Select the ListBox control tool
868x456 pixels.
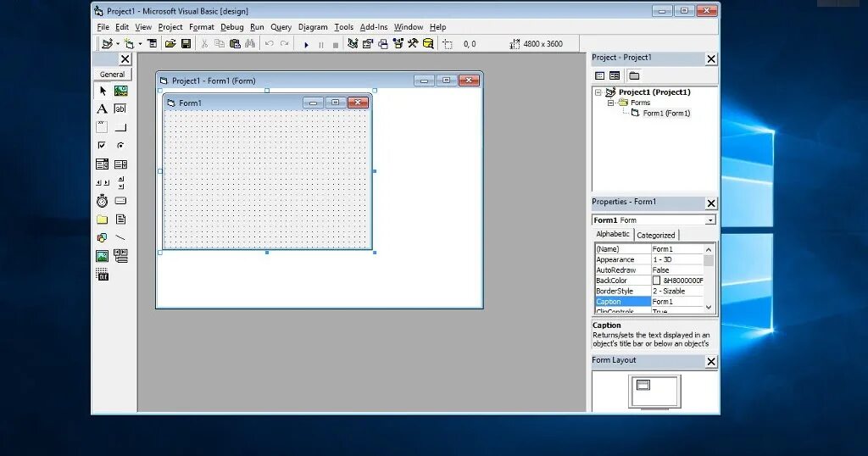point(120,164)
